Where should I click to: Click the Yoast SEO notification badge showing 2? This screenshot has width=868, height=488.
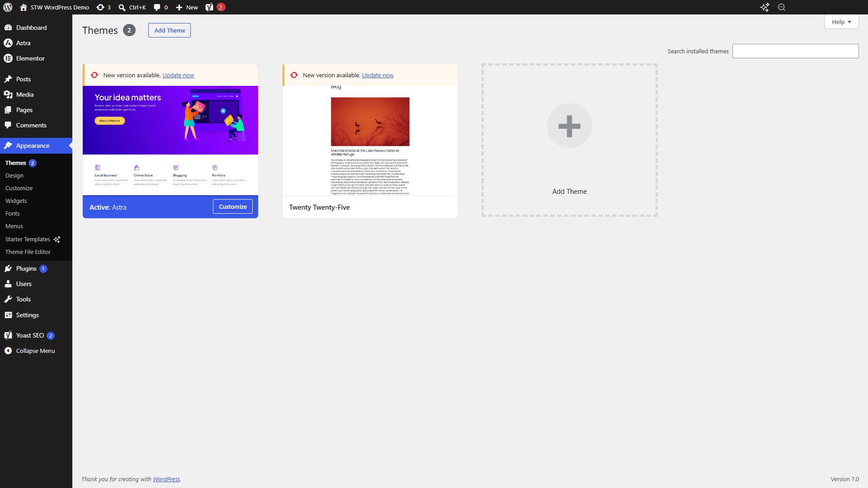click(51, 336)
